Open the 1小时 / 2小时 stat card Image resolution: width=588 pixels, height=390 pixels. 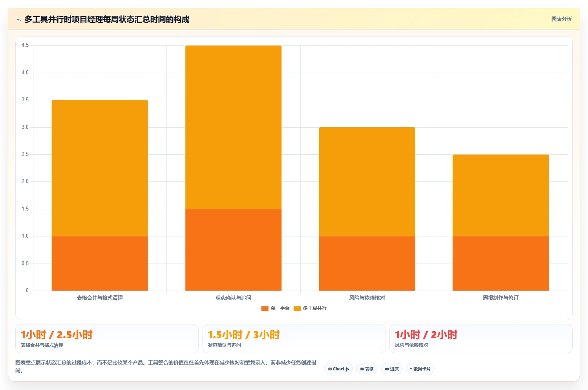click(x=481, y=339)
